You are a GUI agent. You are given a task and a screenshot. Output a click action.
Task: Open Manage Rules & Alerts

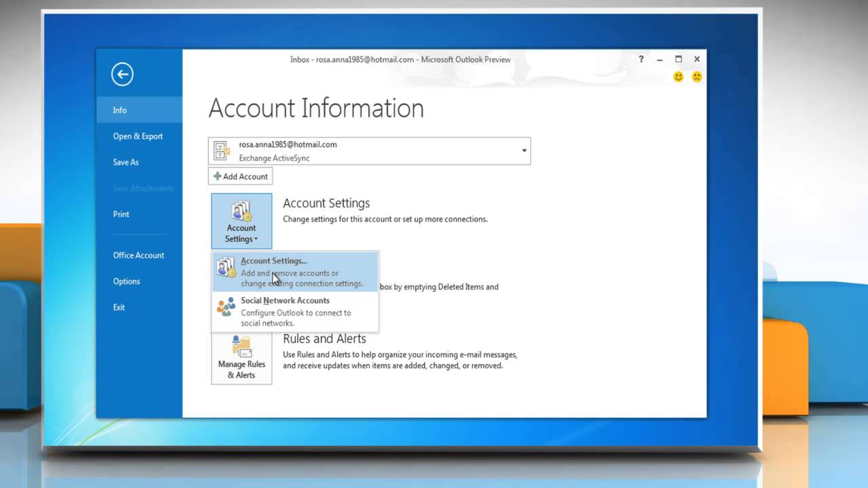point(241,358)
